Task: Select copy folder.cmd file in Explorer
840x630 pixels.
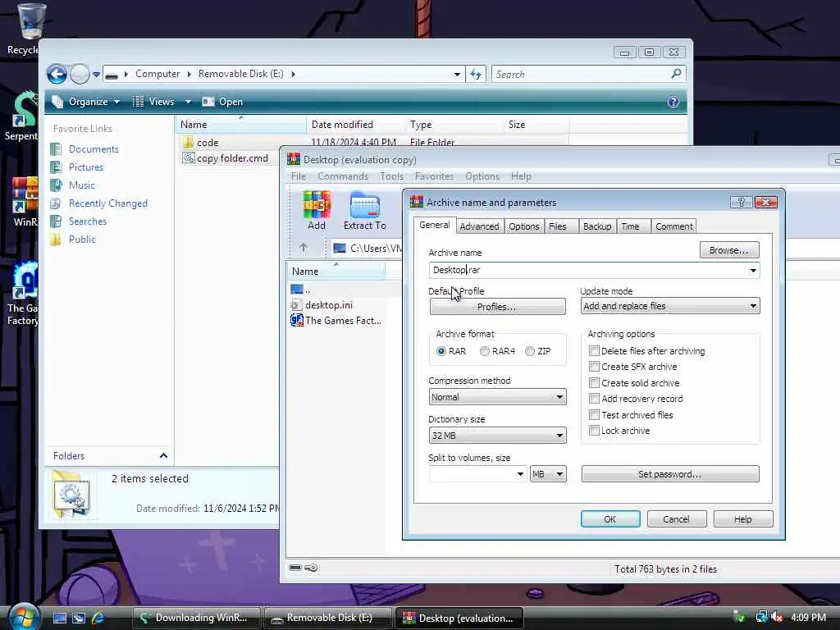Action: (225, 158)
